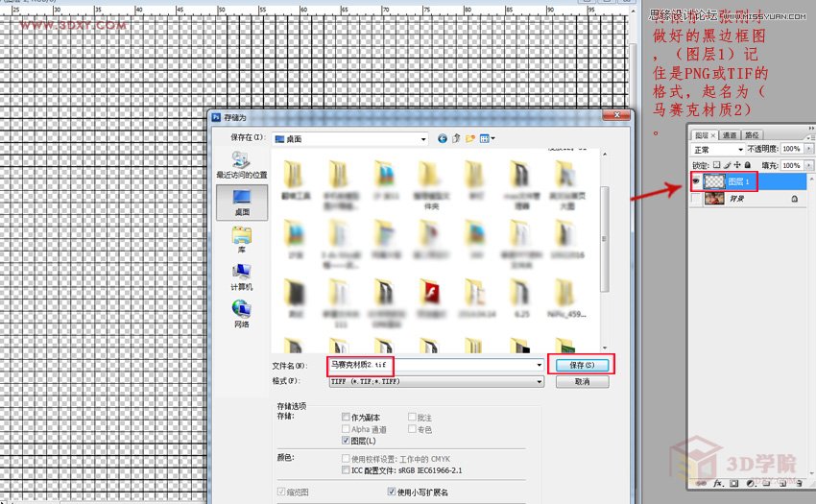Go up one folder level
The image size is (816, 504).
[x=456, y=138]
